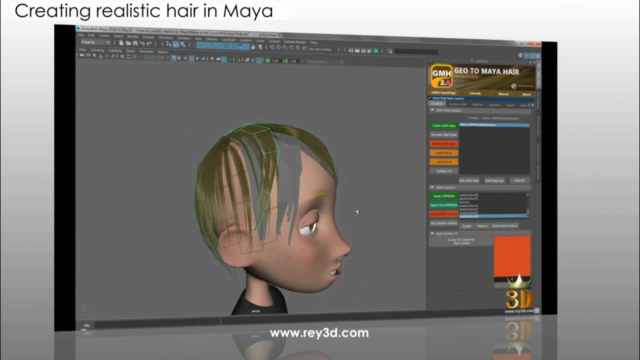Click the lock selection padlock icon
This screenshot has height=360, width=640.
(253, 47)
